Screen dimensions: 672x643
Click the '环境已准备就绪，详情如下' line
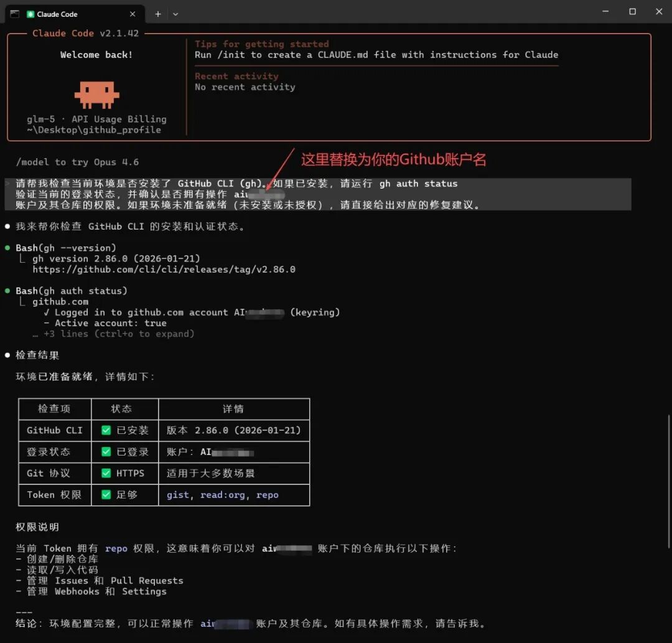tap(85, 377)
